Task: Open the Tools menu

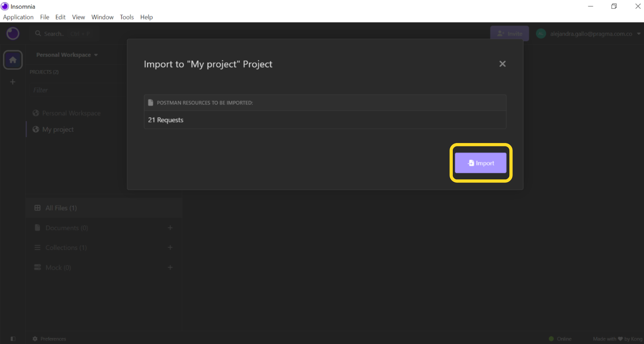Action: pos(127,17)
